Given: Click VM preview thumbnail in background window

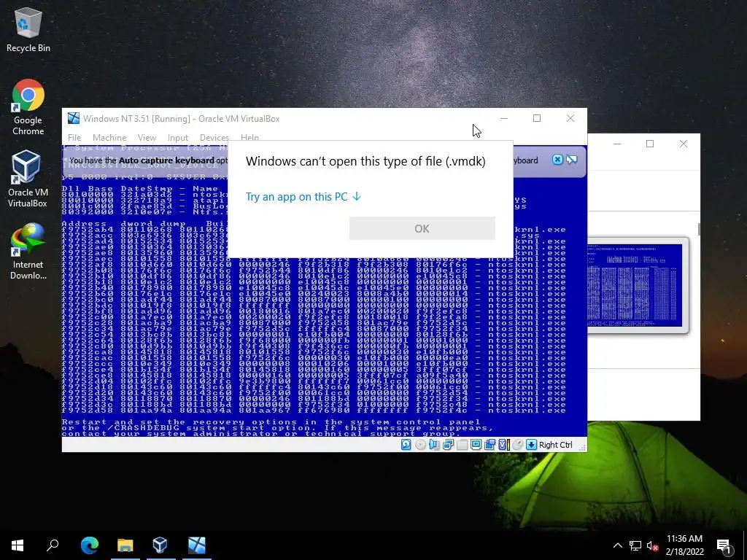Looking at the screenshot, I should click(636, 284).
